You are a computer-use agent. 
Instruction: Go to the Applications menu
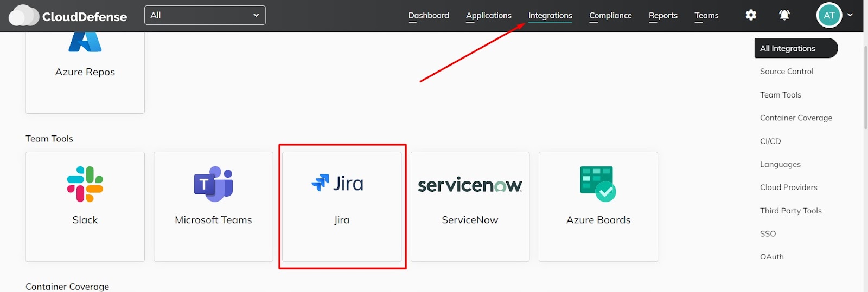pos(488,16)
